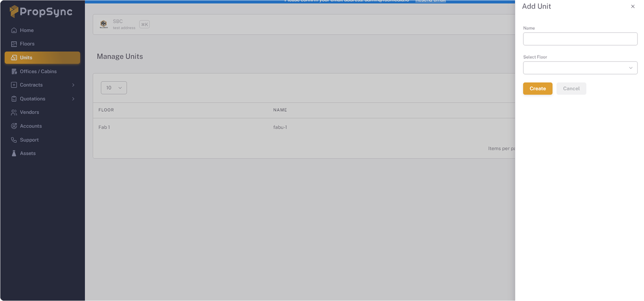Go to Floors page
Viewport: 644px width, 301px height.
coord(42,44)
